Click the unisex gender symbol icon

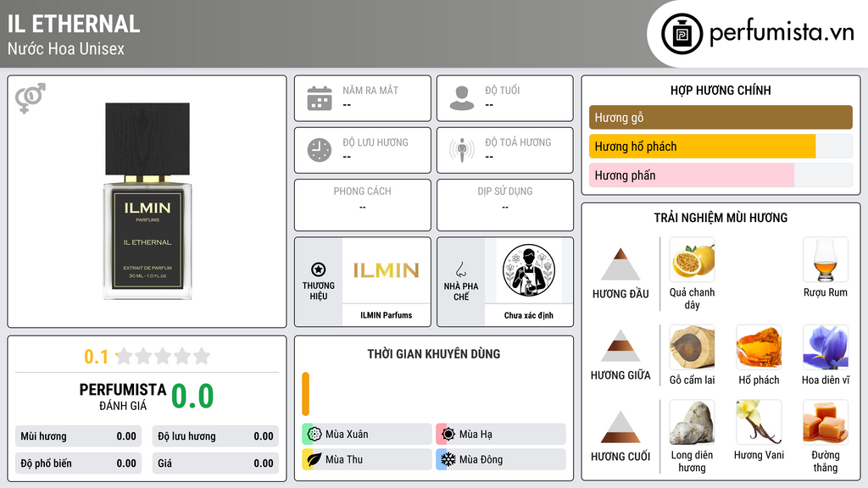pyautogui.click(x=31, y=98)
